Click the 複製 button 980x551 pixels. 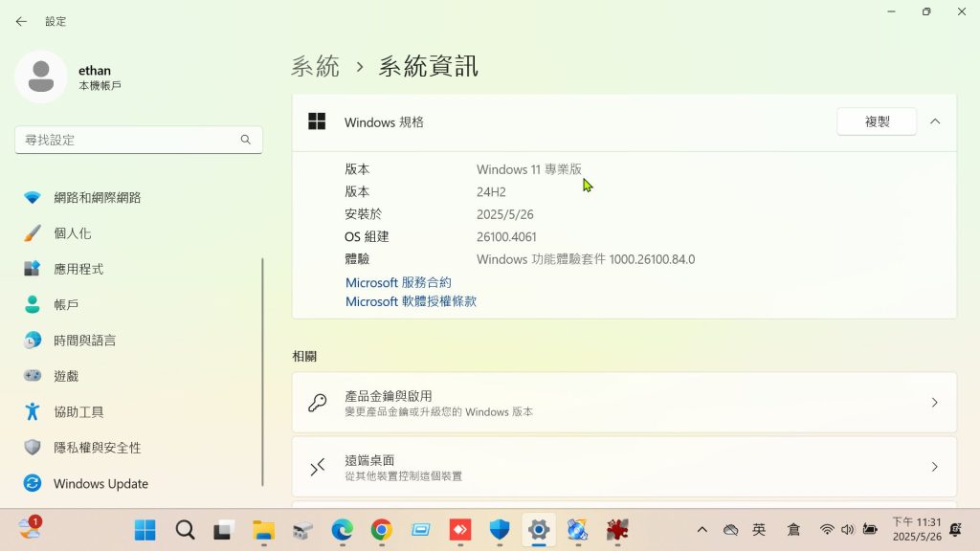(x=877, y=121)
